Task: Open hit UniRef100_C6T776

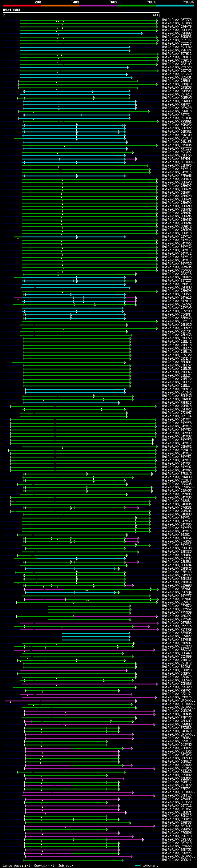Action: (x=176, y=20)
